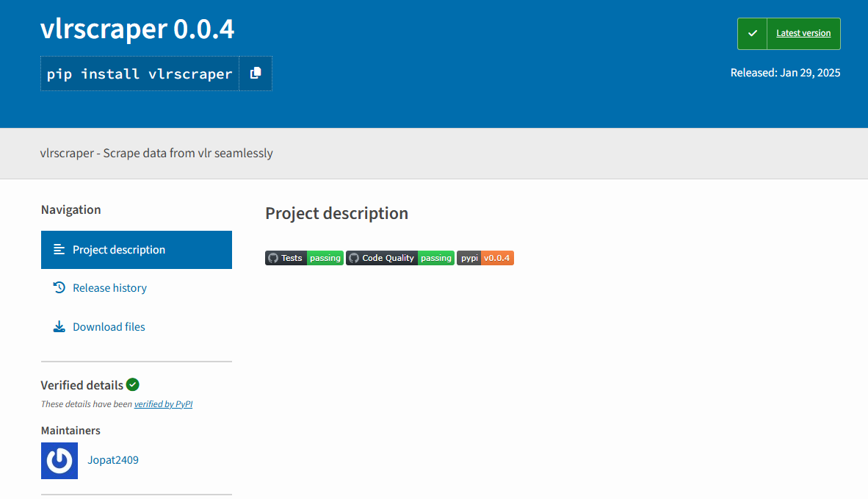
Task: Click the green checkmark beside Latest version
Action: click(752, 33)
